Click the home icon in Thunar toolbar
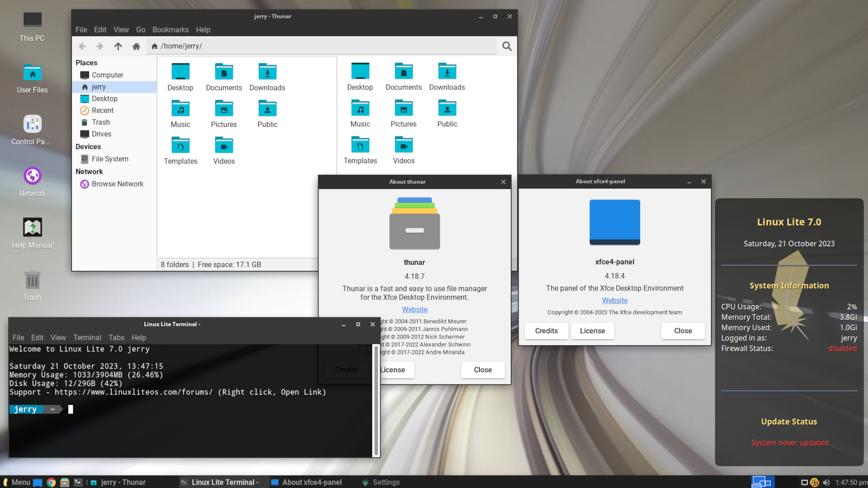This screenshot has width=868, height=488. pos(136,46)
